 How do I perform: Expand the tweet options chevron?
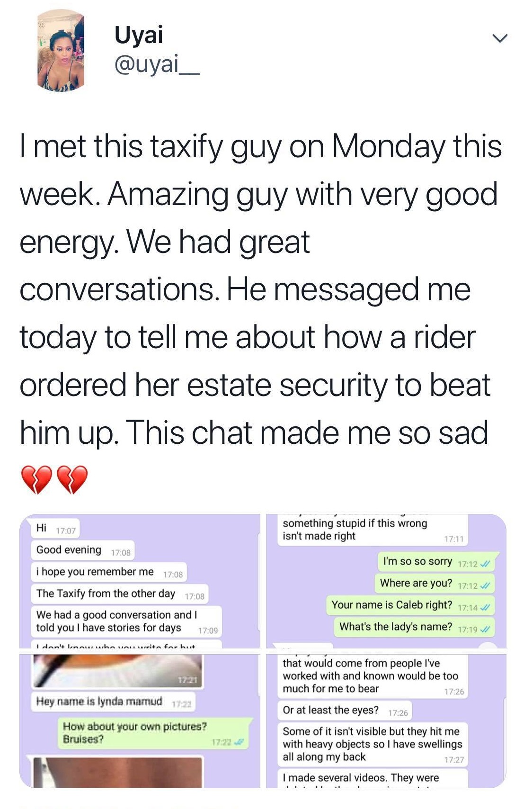click(x=499, y=38)
